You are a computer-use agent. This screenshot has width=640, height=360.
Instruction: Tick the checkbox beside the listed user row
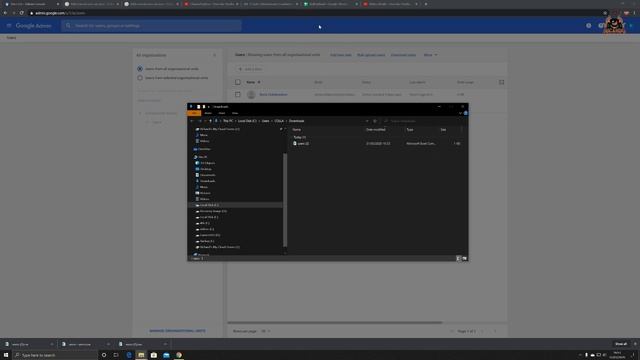[x=238, y=94]
